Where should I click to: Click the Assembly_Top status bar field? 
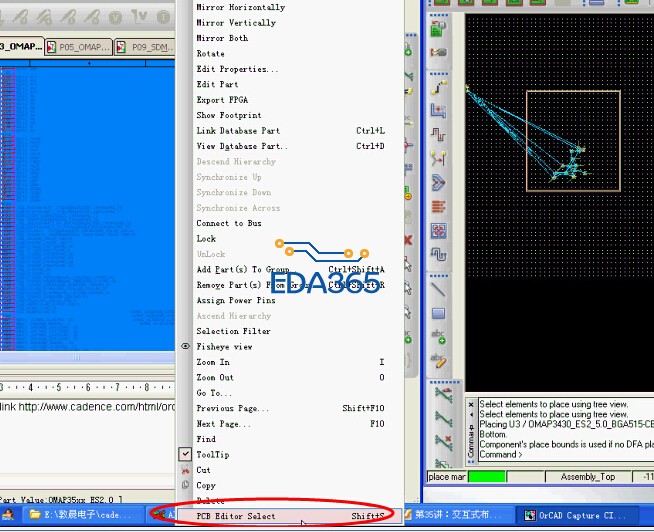588,477
